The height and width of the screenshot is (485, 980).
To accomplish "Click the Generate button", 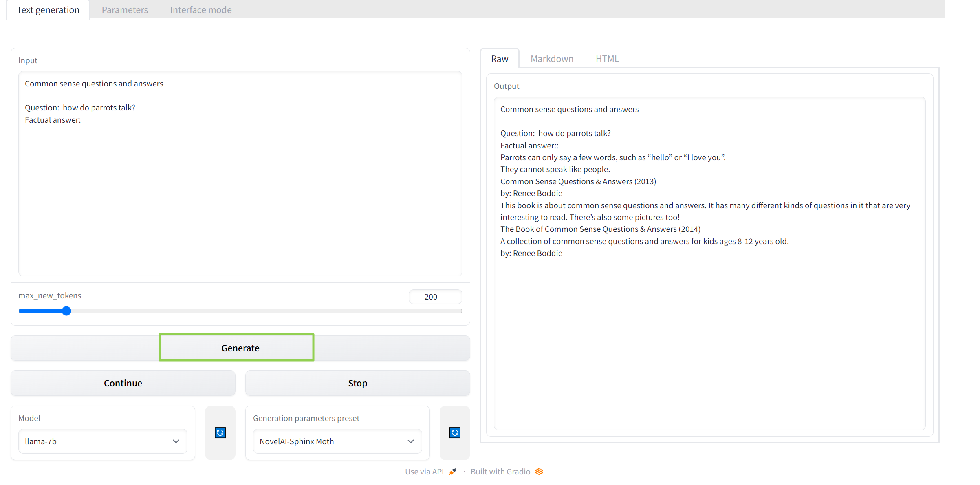I will (240, 348).
